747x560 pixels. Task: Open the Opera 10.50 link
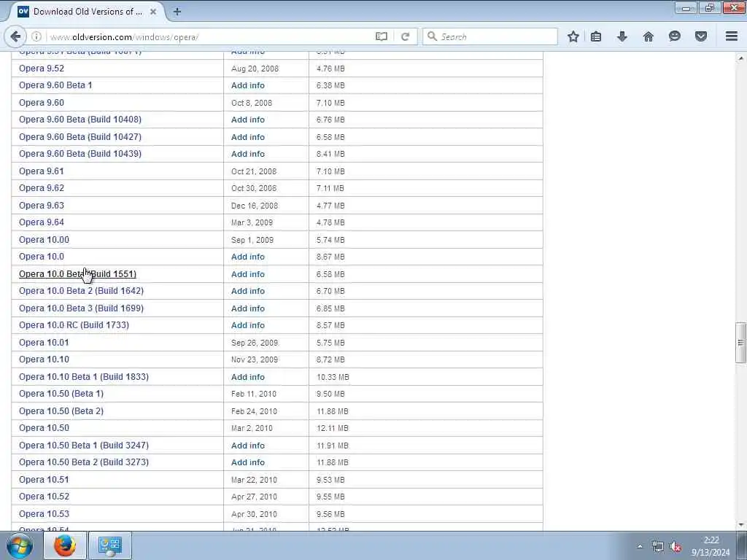pos(44,428)
